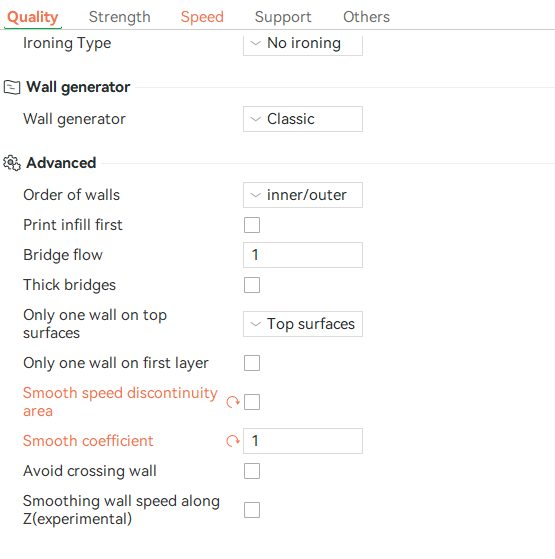Enable Print infill first checkbox
This screenshot has width=555, height=559.
click(x=252, y=225)
